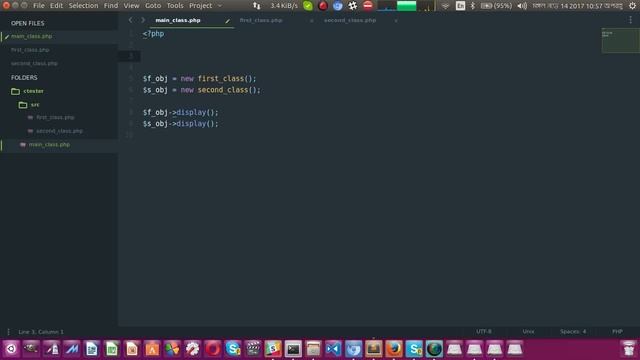The width and height of the screenshot is (640, 360).
Task: Open the Skype icon beside the Opera icon
Action: coord(233,349)
